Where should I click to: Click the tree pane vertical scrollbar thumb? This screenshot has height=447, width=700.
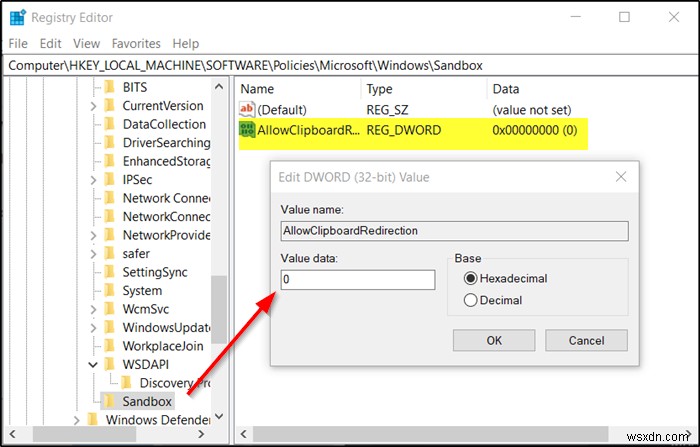tap(218, 309)
